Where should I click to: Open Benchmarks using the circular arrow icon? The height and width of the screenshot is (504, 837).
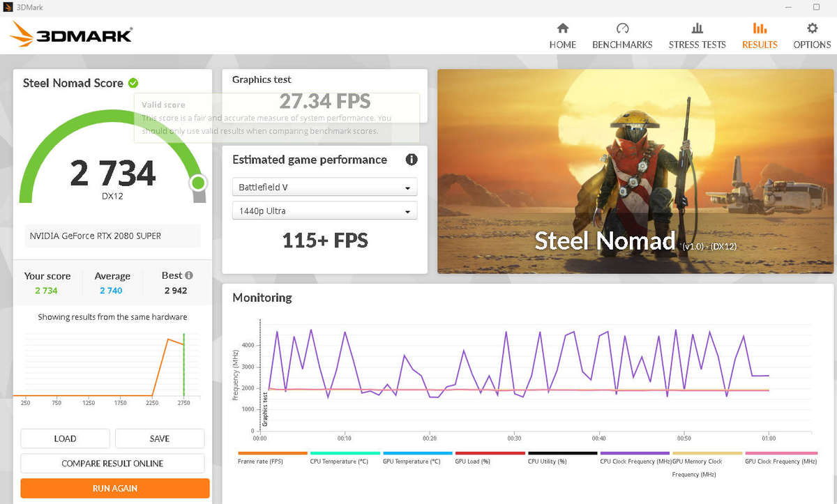pos(622,35)
